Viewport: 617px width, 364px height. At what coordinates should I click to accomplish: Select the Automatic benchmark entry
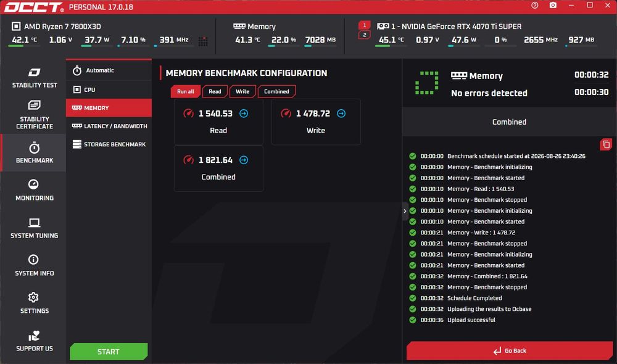point(109,70)
